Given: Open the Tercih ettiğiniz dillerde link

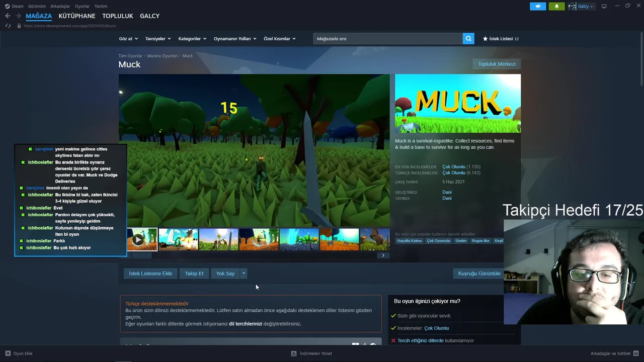Looking at the screenshot, I should pyautogui.click(x=421, y=341).
